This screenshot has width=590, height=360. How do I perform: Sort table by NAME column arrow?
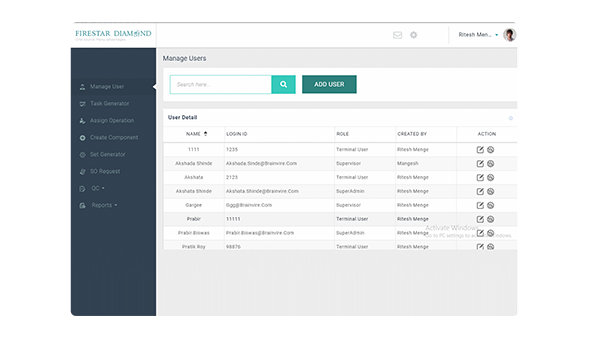tap(205, 134)
